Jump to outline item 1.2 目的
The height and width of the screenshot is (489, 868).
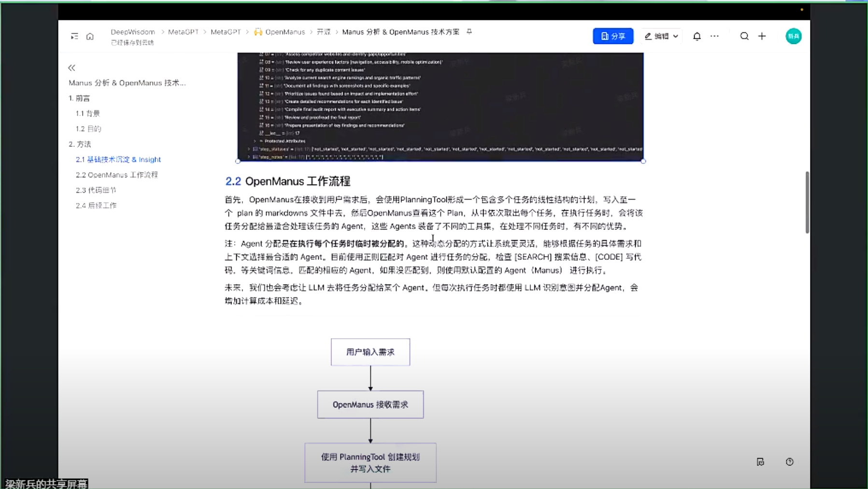[88, 129]
